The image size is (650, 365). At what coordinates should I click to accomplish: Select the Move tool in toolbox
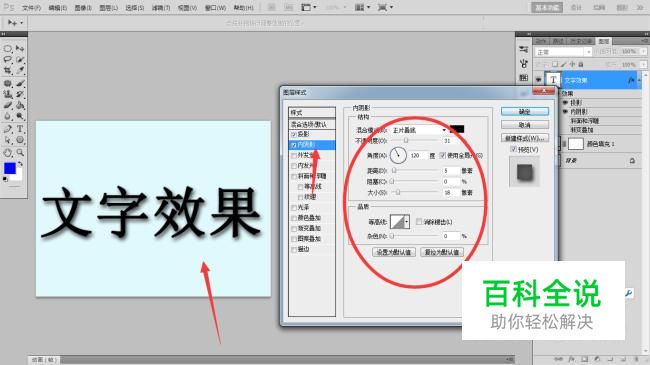coord(20,49)
